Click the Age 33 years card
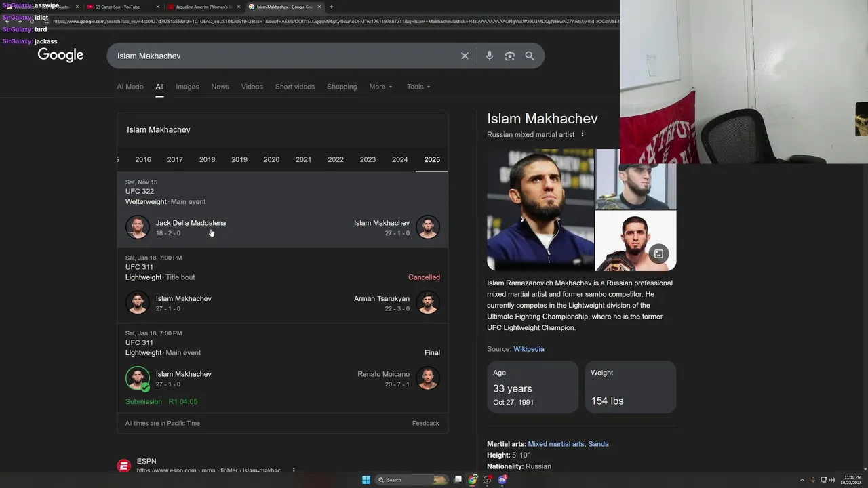The image size is (868, 488). 532,387
